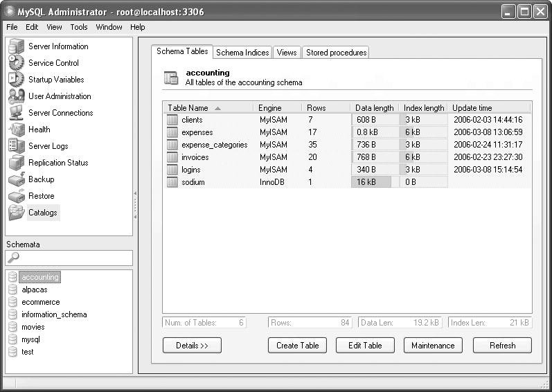Click the test schema database icon
This screenshot has width=552, height=392.
pyautogui.click(x=12, y=352)
